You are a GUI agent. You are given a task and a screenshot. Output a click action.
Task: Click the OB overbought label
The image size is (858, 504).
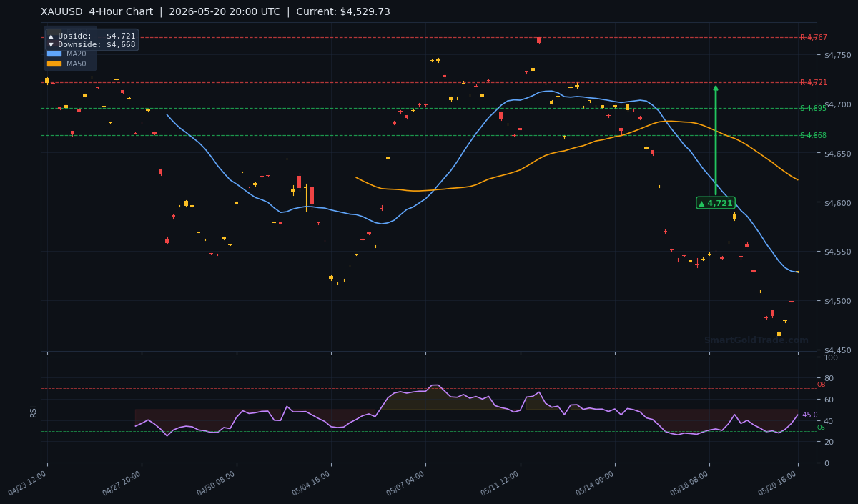pos(821,385)
